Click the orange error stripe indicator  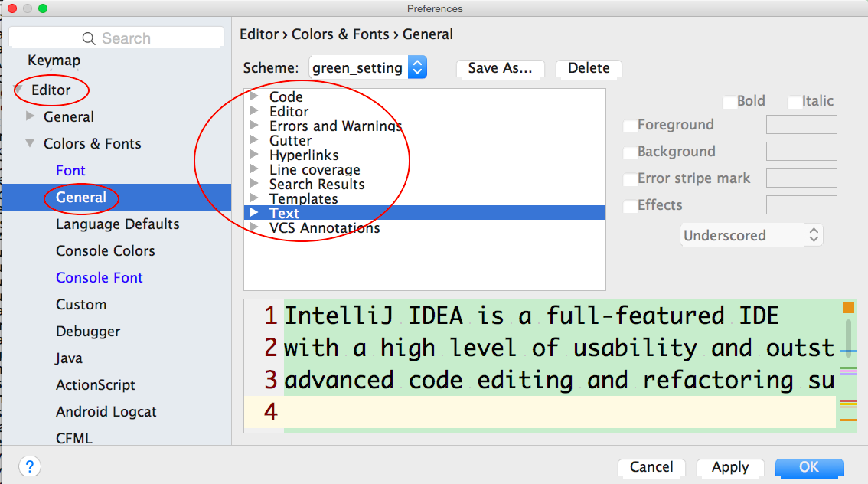(848, 307)
